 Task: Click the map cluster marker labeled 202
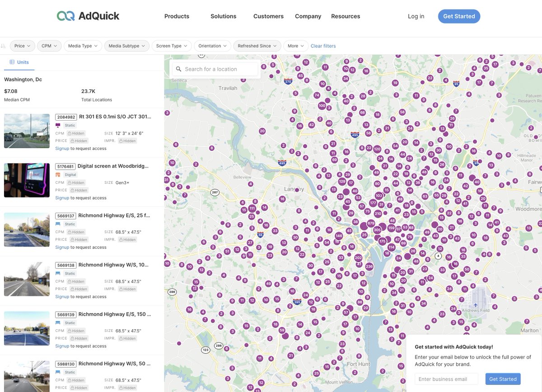point(358,258)
